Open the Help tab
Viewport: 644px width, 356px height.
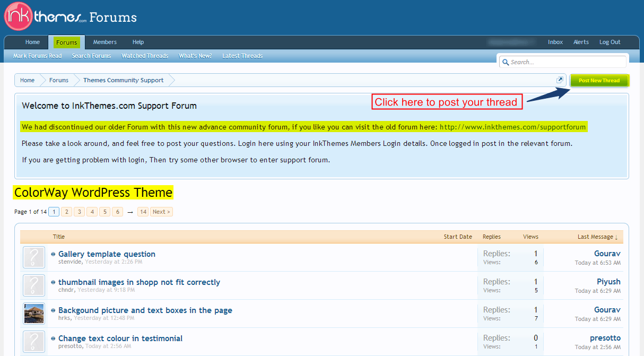[x=138, y=42]
